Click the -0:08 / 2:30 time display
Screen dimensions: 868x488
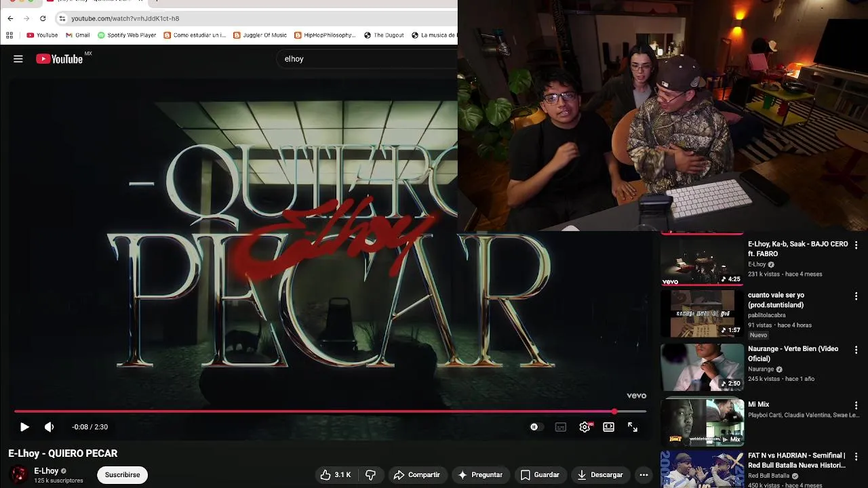click(90, 427)
